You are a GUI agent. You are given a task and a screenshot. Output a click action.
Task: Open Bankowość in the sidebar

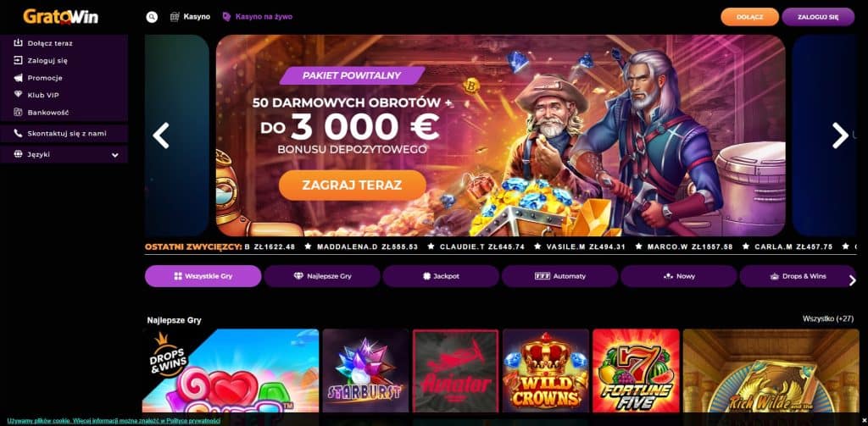pos(48,113)
